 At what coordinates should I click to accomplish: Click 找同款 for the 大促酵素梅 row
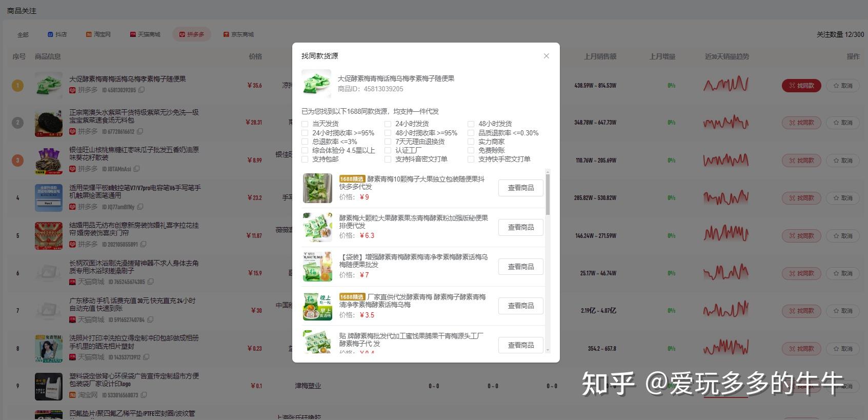pos(801,86)
